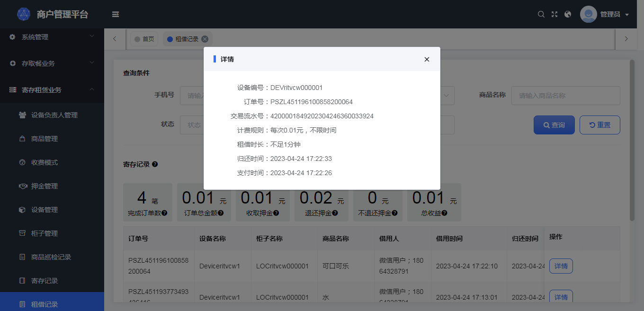Click 不足1分钟 rental duration text
Viewport: 644px width, 311px height.
point(286,144)
